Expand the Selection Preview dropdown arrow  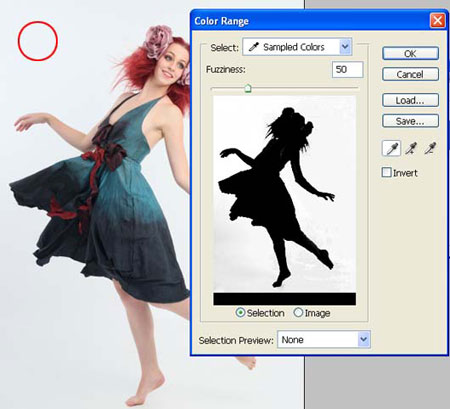coord(364,340)
